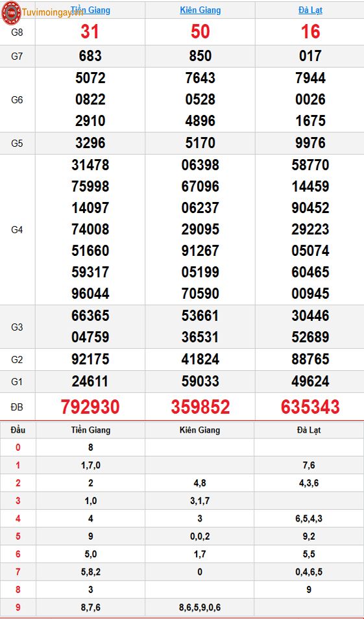The width and height of the screenshot is (364, 619).
Task: Select Đà Lạt special prize 635343
Action: pyautogui.click(x=310, y=407)
